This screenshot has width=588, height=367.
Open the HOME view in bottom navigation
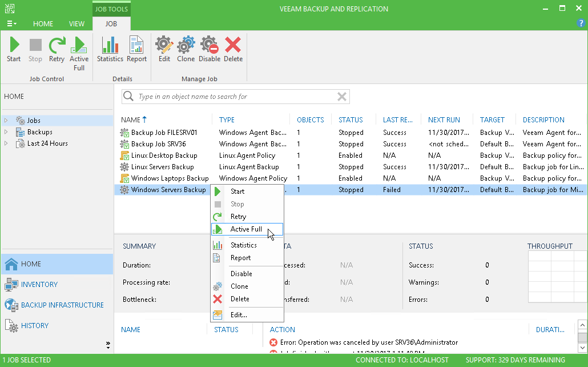57,264
